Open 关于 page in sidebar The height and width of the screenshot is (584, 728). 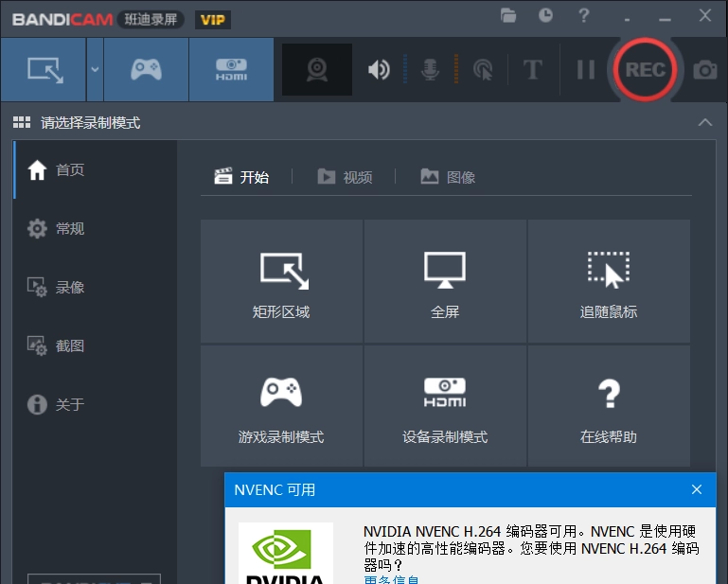(96, 404)
